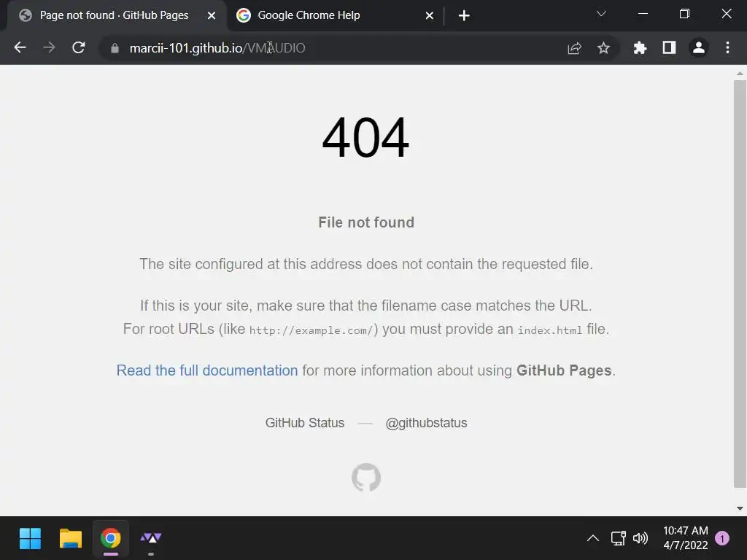
Task: Open the network status tray icon
Action: pos(618,539)
